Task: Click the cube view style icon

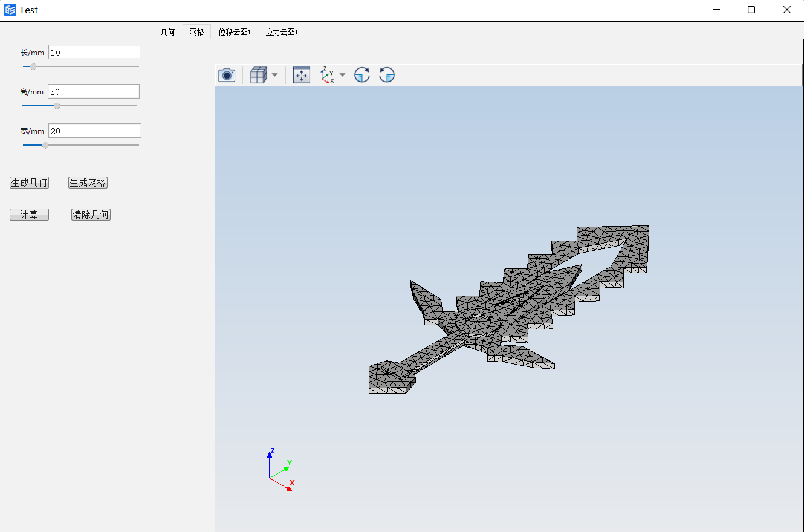Action: 258,75
